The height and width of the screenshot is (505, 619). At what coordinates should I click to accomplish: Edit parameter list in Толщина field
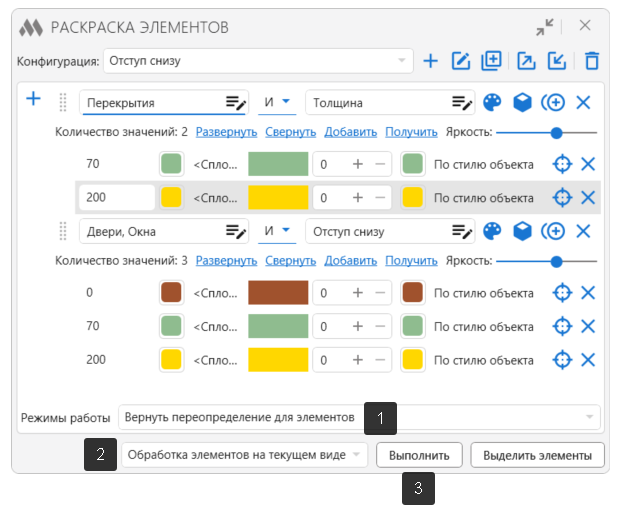[462, 103]
